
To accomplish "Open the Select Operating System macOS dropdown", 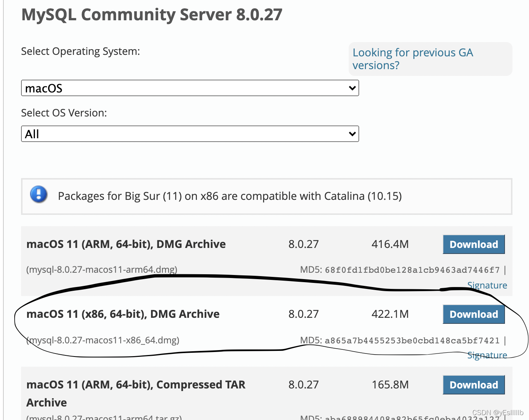I will [x=190, y=88].
